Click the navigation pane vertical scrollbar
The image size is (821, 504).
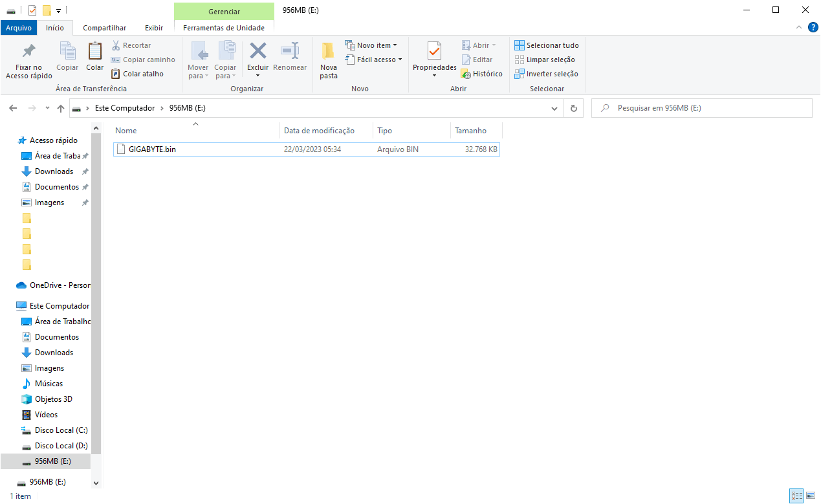tap(96, 291)
